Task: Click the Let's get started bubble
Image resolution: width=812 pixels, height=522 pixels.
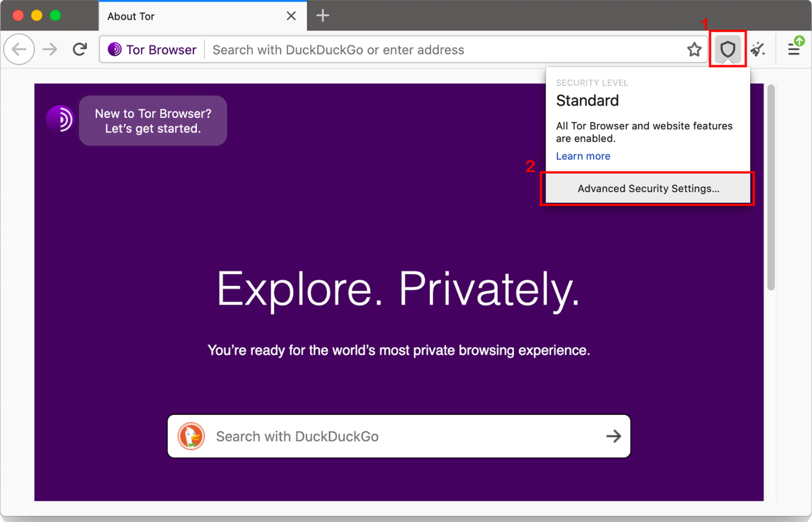Action: click(153, 120)
